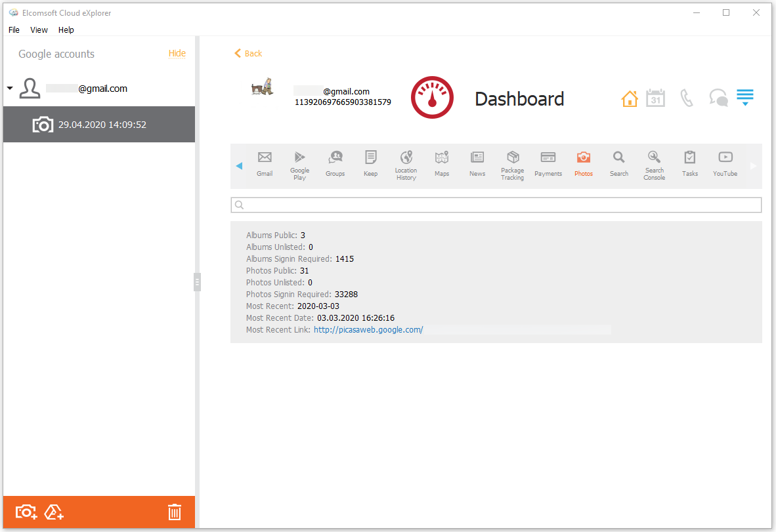The height and width of the screenshot is (532, 776).
Task: Open Location History category
Action: (406, 164)
